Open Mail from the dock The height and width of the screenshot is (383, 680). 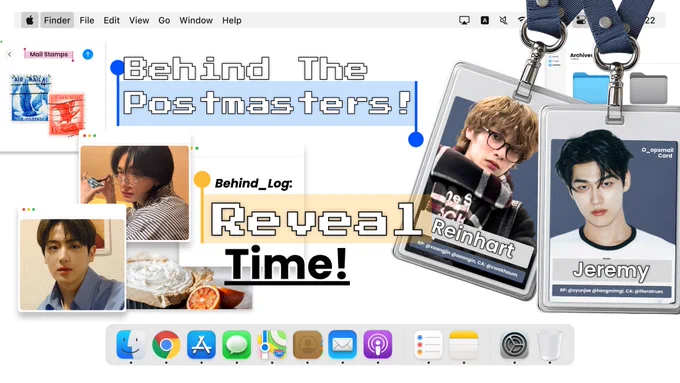point(343,344)
